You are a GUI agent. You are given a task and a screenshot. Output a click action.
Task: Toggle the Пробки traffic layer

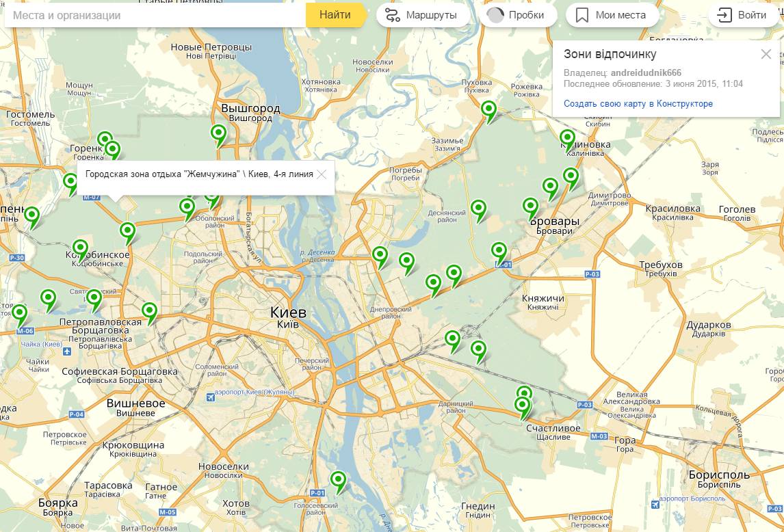click(x=518, y=15)
